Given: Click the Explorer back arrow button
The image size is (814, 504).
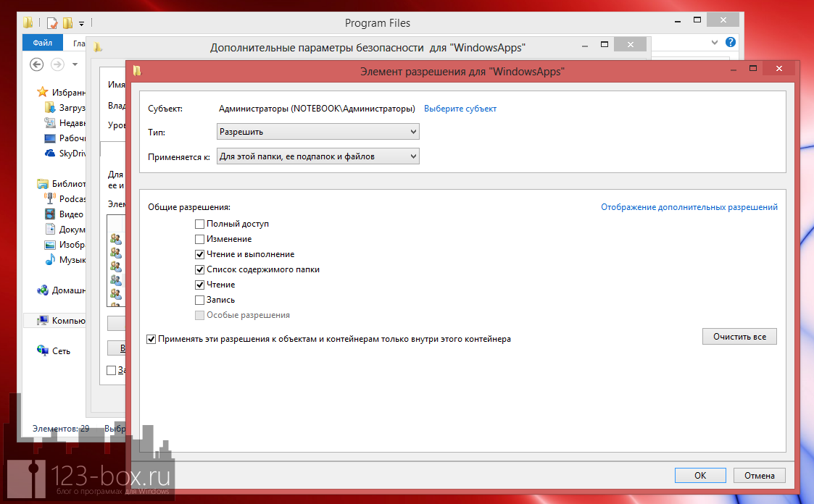Looking at the screenshot, I should point(36,65).
